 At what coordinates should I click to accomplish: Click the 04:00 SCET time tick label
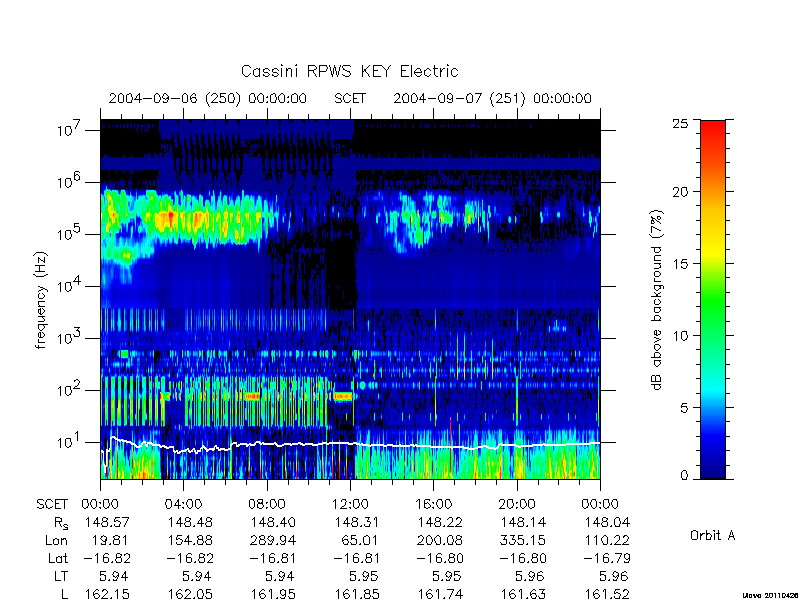[183, 505]
